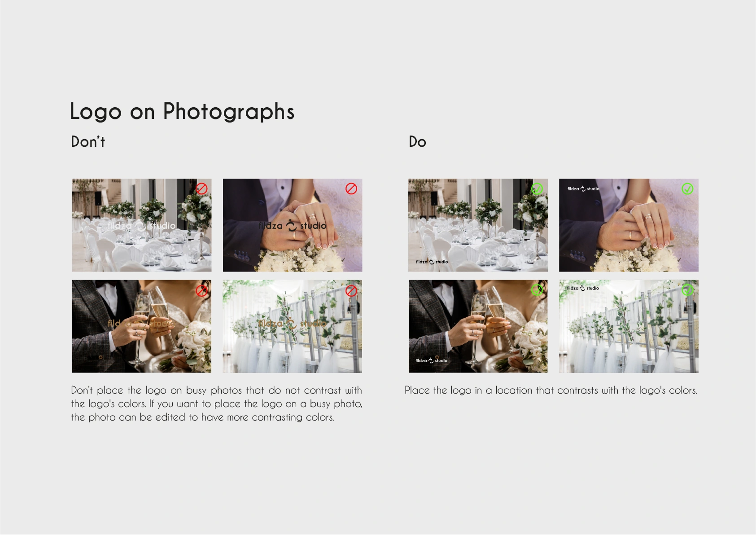Click the Logo on Photographs heading
The width and height of the screenshot is (756, 535).
tap(182, 111)
